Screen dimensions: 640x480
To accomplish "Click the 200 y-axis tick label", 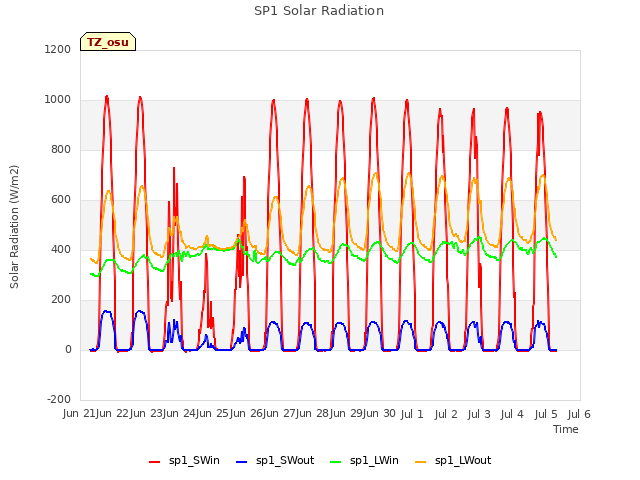I will click(x=61, y=300).
